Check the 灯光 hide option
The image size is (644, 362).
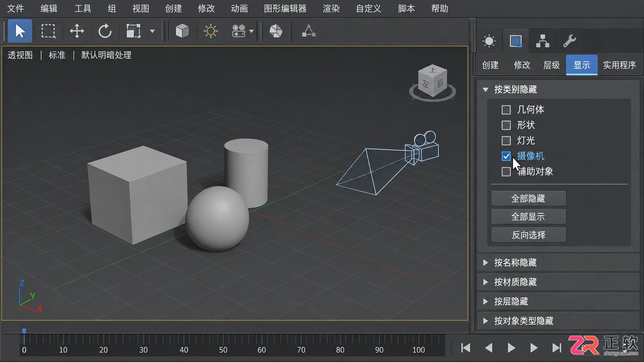506,141
